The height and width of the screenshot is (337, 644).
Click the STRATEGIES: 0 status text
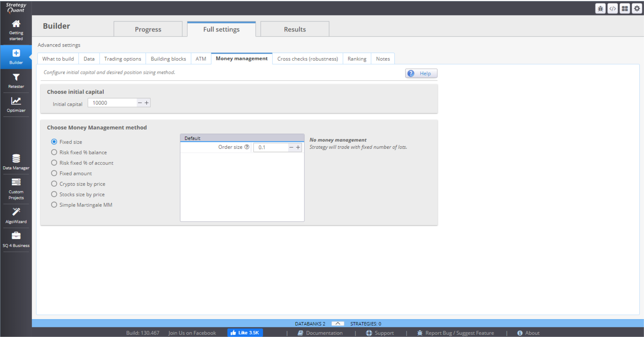[x=366, y=324]
